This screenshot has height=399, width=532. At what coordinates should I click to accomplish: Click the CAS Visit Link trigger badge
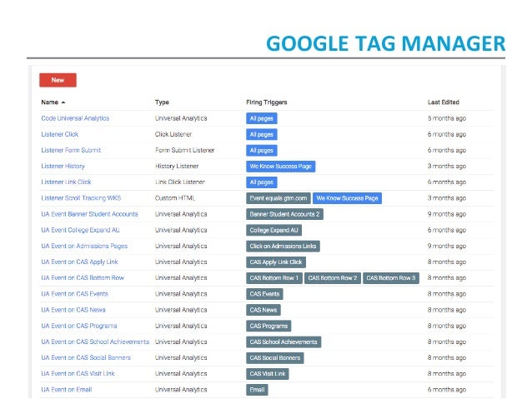[268, 373]
